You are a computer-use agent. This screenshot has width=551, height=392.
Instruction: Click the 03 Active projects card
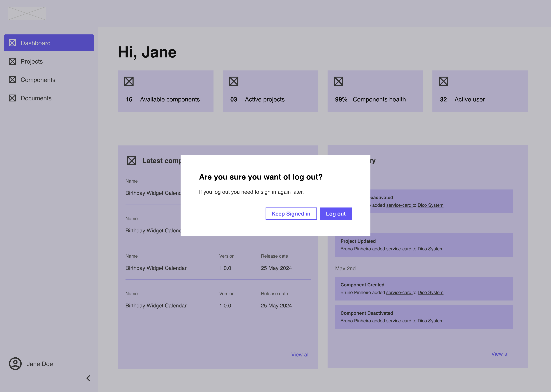[270, 91]
